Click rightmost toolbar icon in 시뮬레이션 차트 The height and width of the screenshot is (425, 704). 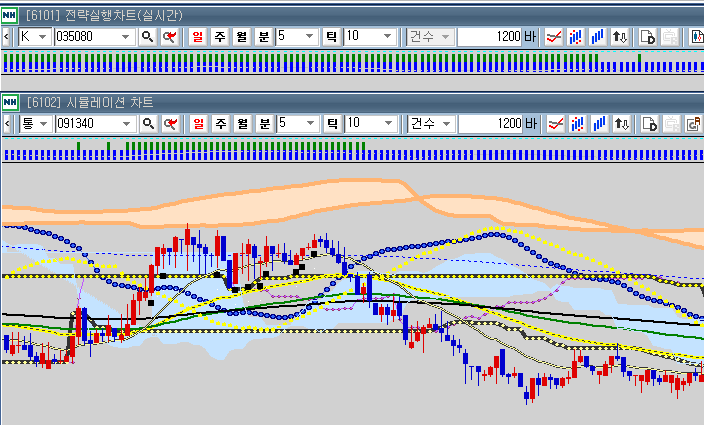click(x=693, y=124)
